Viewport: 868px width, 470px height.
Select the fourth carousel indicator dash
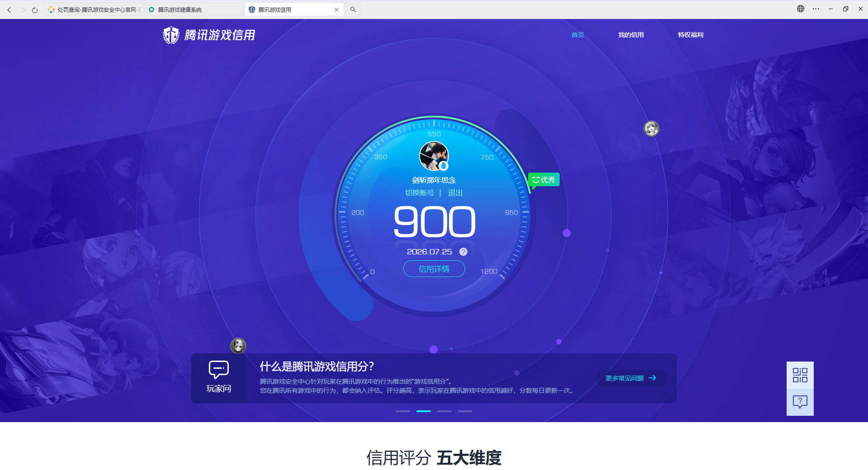pos(465,411)
